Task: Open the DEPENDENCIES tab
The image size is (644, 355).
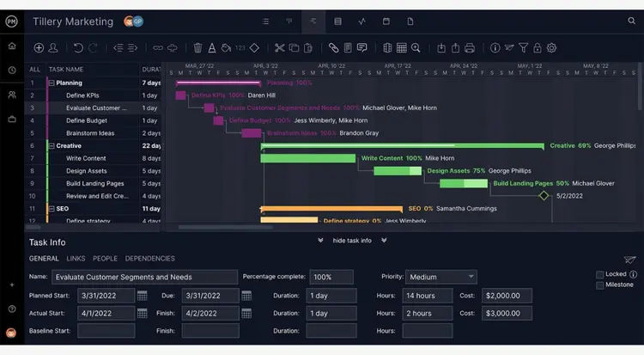Action: (150, 259)
